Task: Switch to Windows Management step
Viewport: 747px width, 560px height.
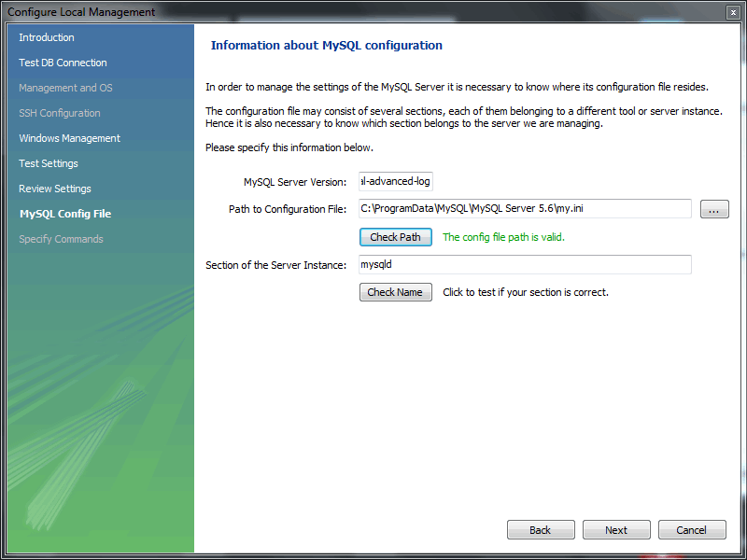Action: (69, 138)
